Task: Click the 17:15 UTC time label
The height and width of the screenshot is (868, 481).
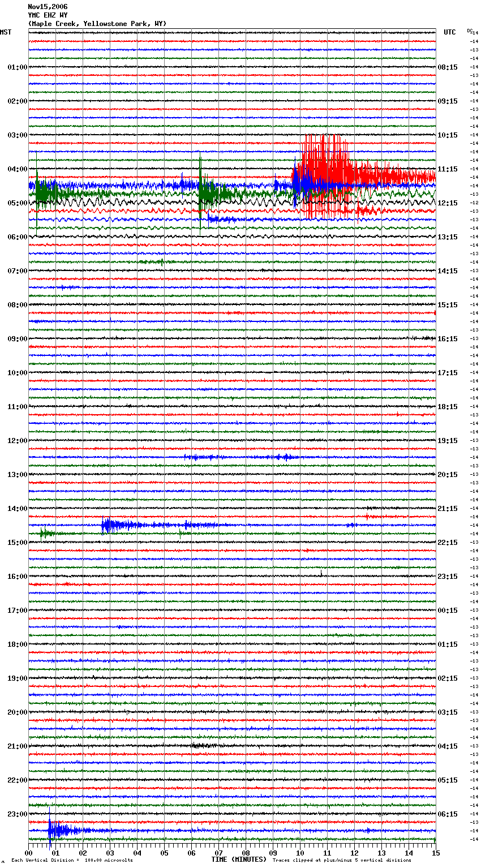Action: coord(448,373)
